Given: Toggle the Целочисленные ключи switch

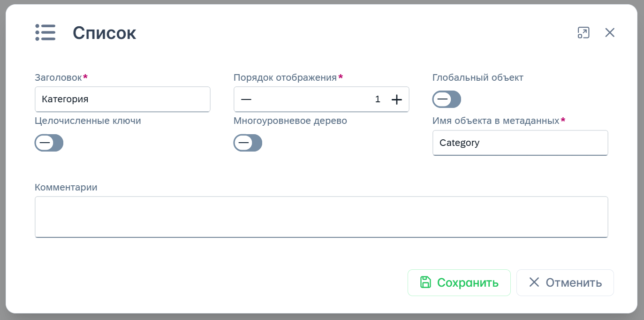Looking at the screenshot, I should pos(49,143).
